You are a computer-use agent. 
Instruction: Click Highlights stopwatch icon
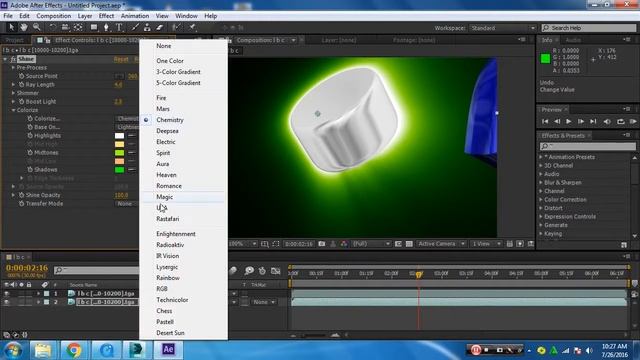(x=30, y=136)
